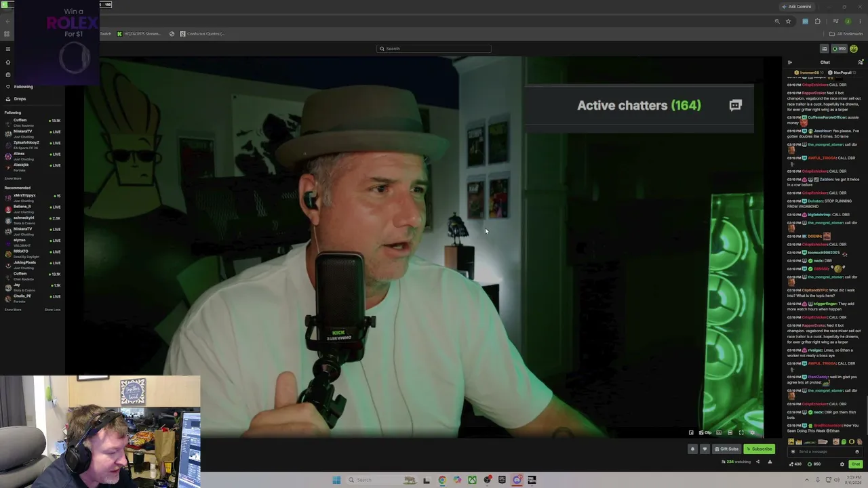Screen dimensions: 868x488
Task: Open the Following page in sidebar
Action: pyautogui.click(x=23, y=87)
